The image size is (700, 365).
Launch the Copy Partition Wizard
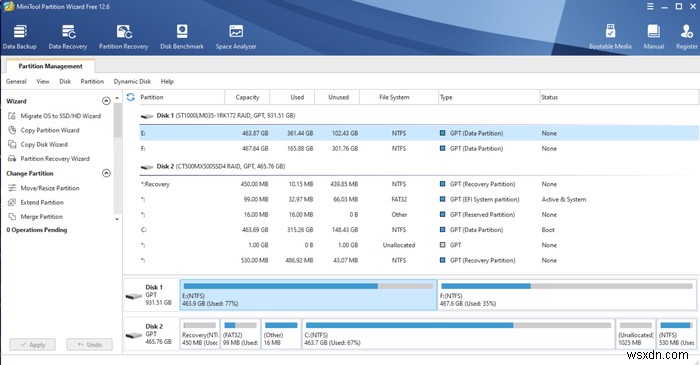(x=44, y=130)
